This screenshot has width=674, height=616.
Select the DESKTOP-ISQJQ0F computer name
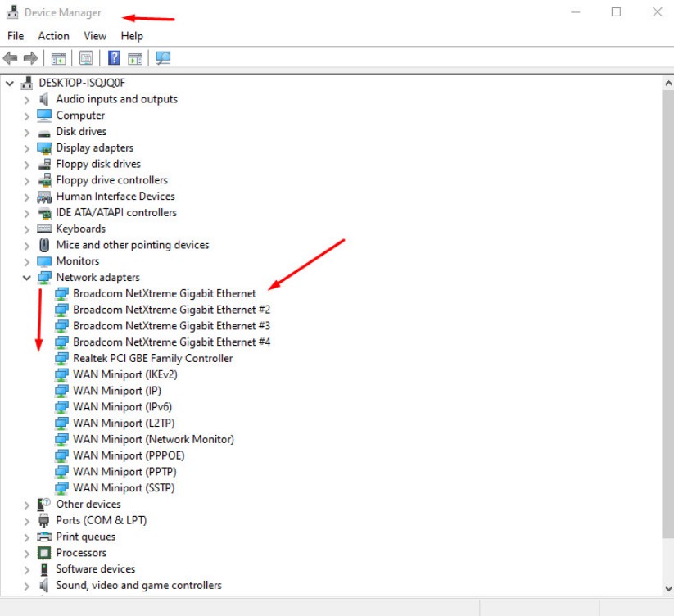click(x=82, y=83)
